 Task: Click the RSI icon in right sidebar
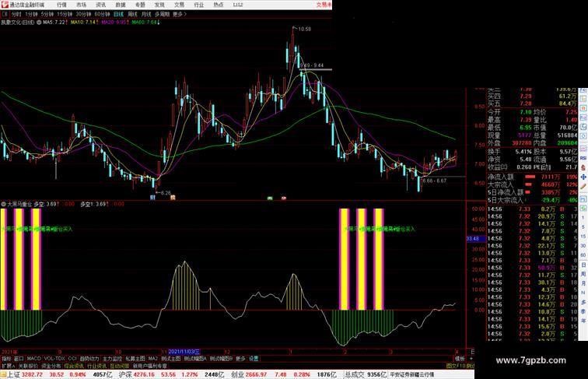pos(583,158)
